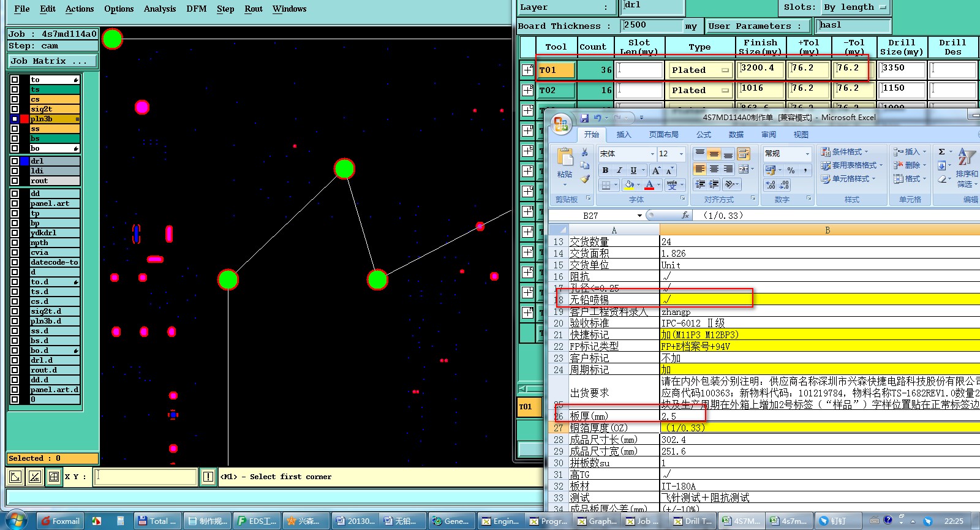The width and height of the screenshot is (980, 530).
Task: Open the Analysis menu in Genesis
Action: pos(160,9)
